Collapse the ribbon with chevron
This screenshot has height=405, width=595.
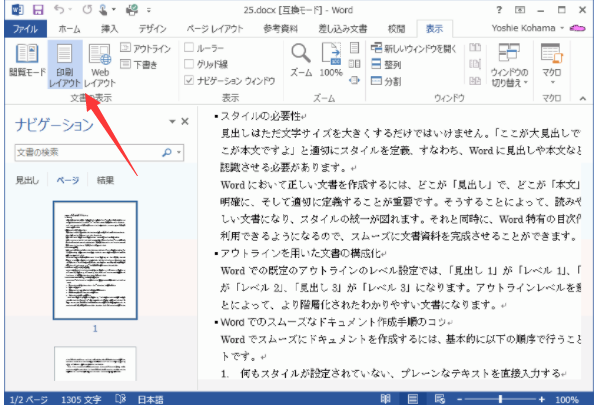point(583,98)
